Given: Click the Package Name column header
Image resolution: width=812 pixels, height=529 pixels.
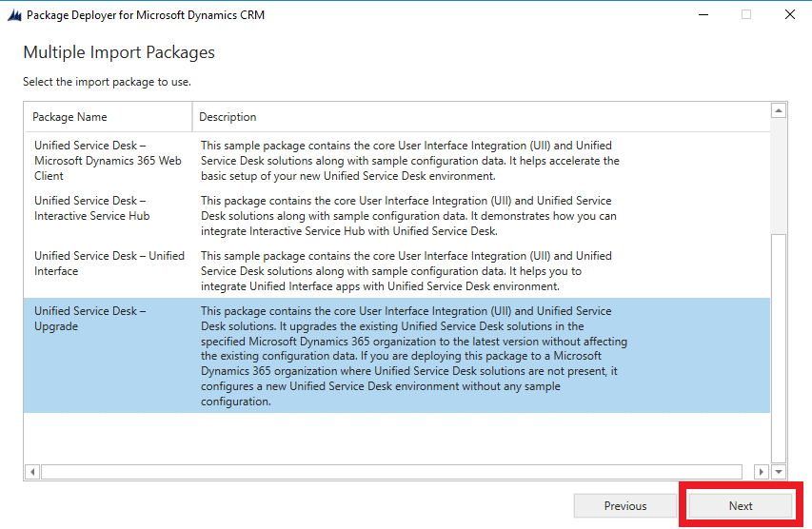Looking at the screenshot, I should (108, 117).
